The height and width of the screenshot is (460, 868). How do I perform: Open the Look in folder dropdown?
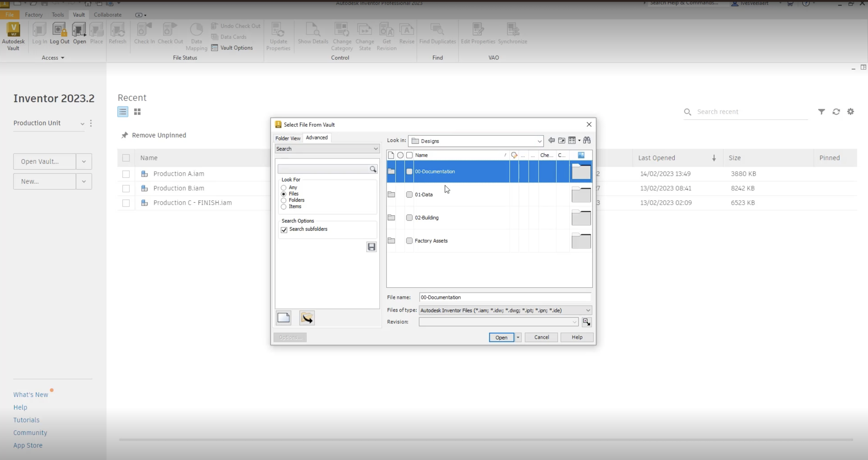[539, 141]
